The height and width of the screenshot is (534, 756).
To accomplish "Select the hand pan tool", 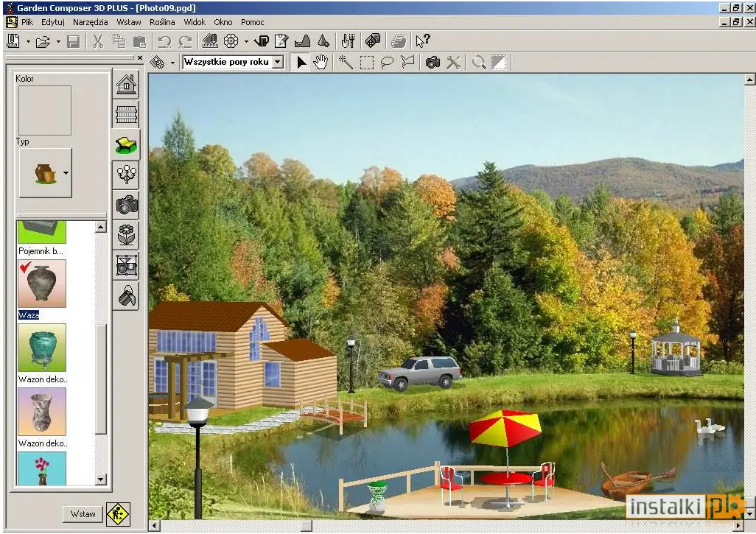I will point(321,62).
